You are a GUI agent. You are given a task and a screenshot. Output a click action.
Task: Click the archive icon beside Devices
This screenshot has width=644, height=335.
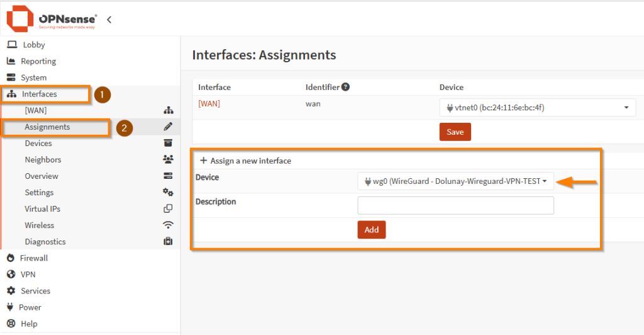[x=168, y=144]
